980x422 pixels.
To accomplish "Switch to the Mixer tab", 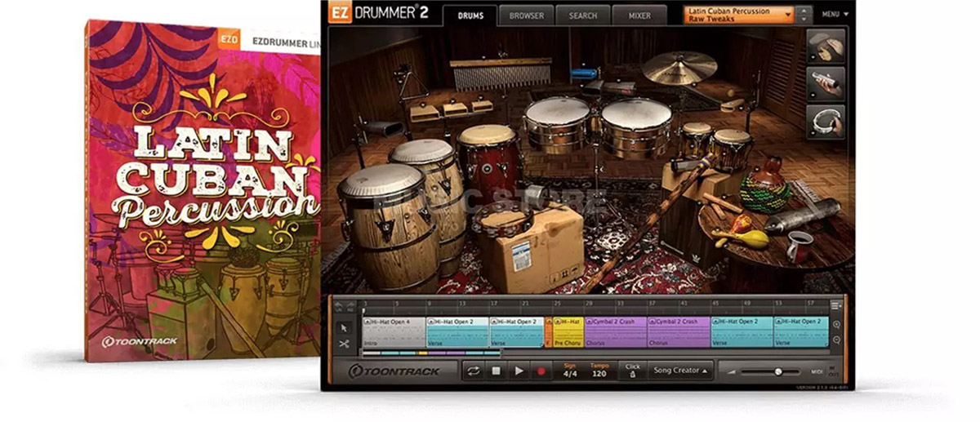I will pyautogui.click(x=639, y=16).
